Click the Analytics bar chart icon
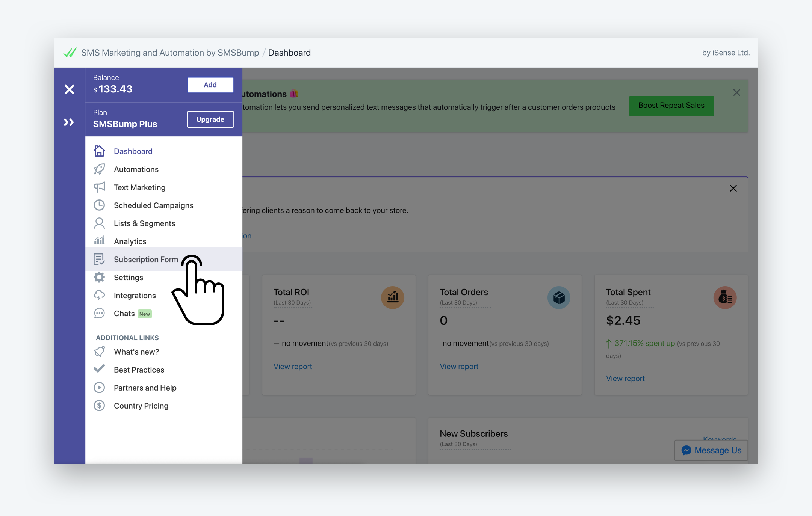Viewport: 812px width, 516px height. coord(99,240)
